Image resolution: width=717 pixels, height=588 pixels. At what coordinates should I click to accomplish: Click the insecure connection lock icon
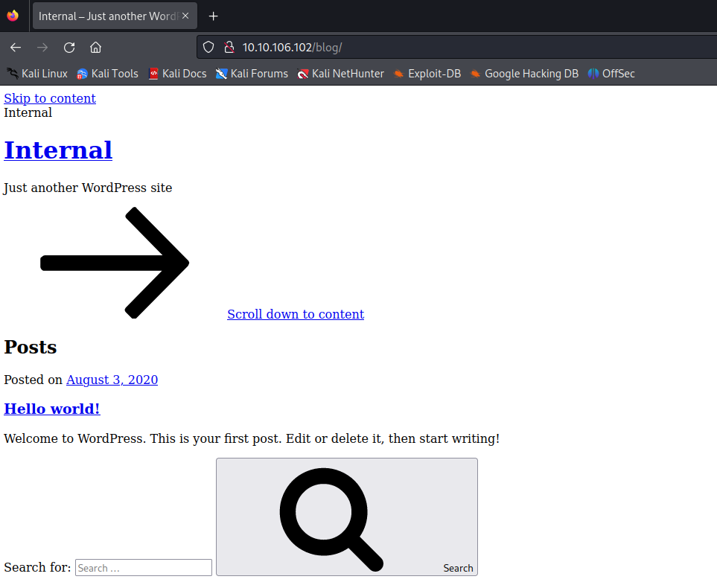click(229, 47)
